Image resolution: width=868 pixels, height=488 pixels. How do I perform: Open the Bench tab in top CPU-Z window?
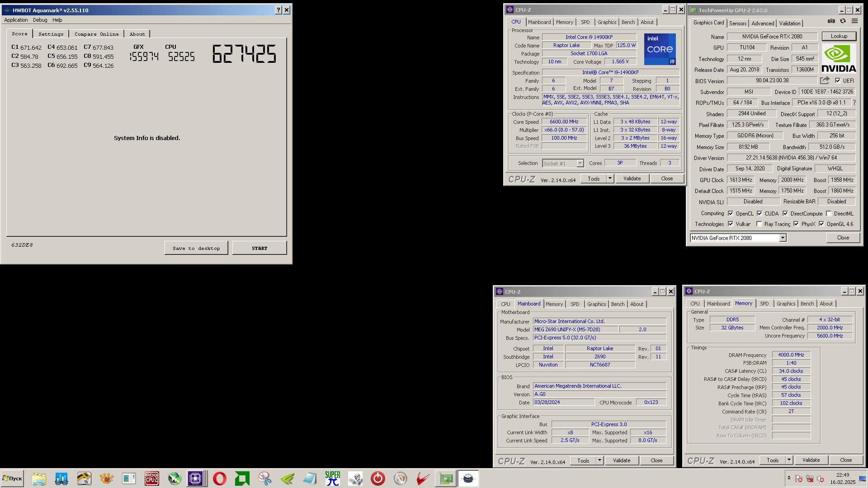pos(628,22)
